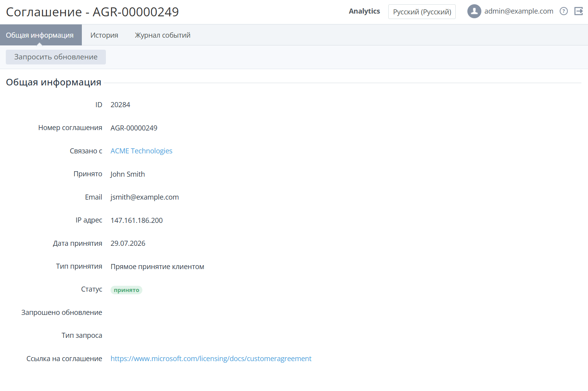Click the admin@example.com account name
The width and height of the screenshot is (588, 391).
coord(519,11)
